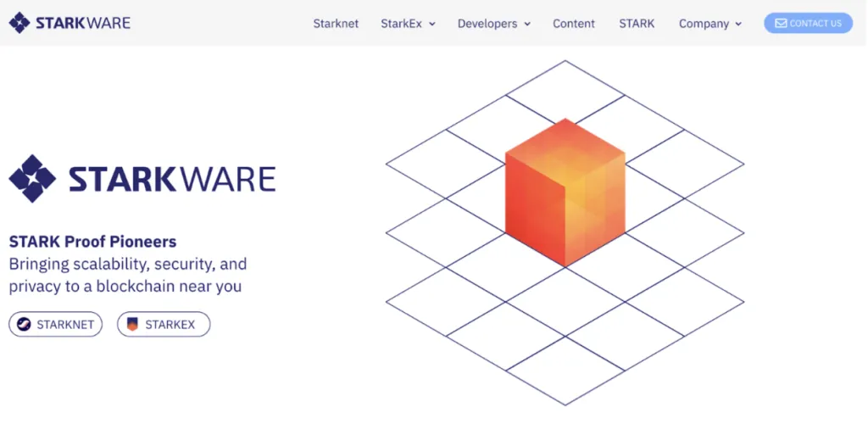Click the large StarkWare diamond hero logo
868x435 pixels.
point(32,178)
